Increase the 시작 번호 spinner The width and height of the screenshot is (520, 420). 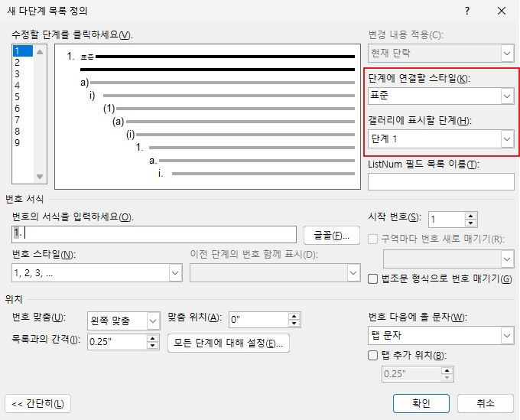click(470, 216)
